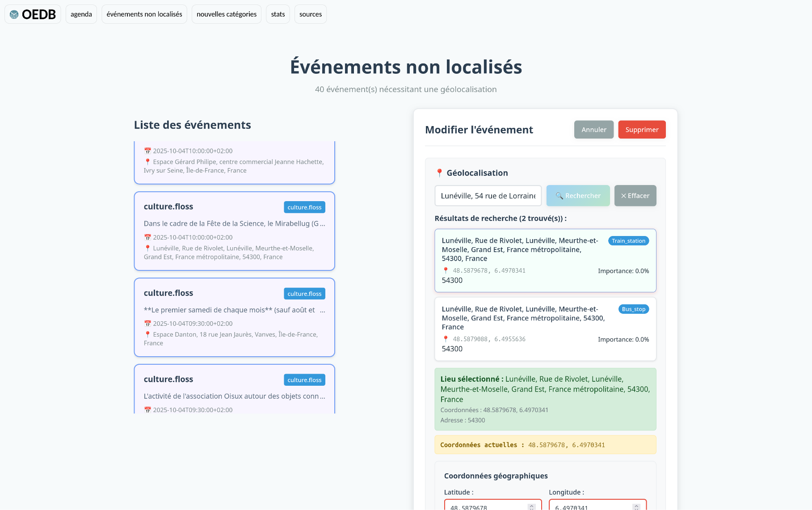The height and width of the screenshot is (510, 812).
Task: Open the agenda menu item
Action: 81,14
